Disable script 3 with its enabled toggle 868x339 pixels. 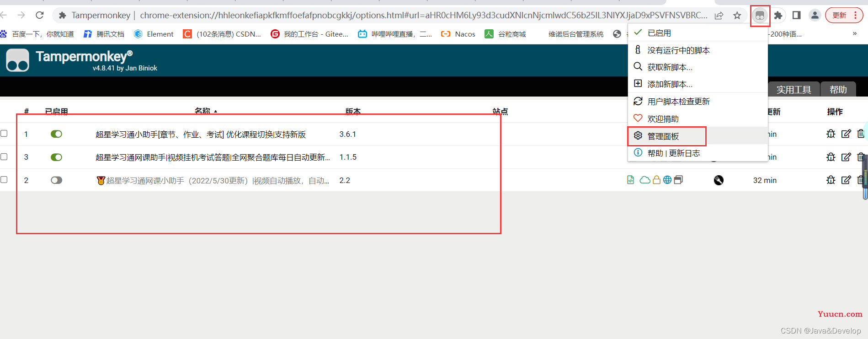56,157
